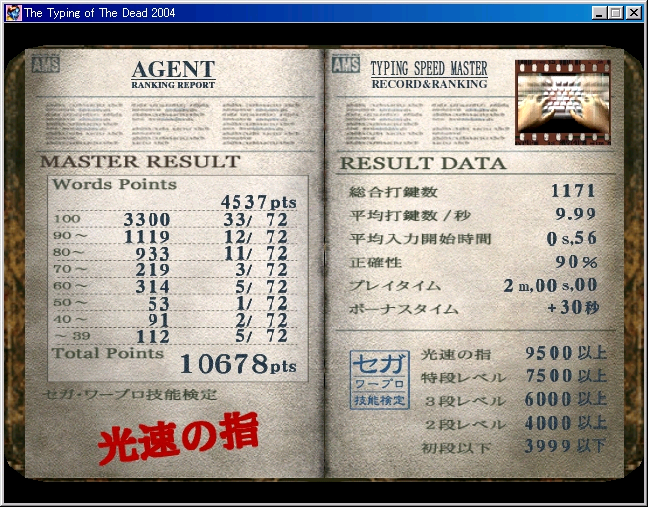This screenshot has height=507, width=648.
Task: Click the 9500 以上 threshold
Action: click(x=566, y=353)
